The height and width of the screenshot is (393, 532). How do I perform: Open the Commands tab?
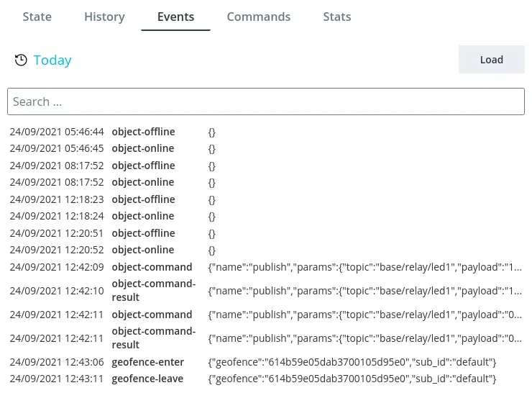point(259,17)
